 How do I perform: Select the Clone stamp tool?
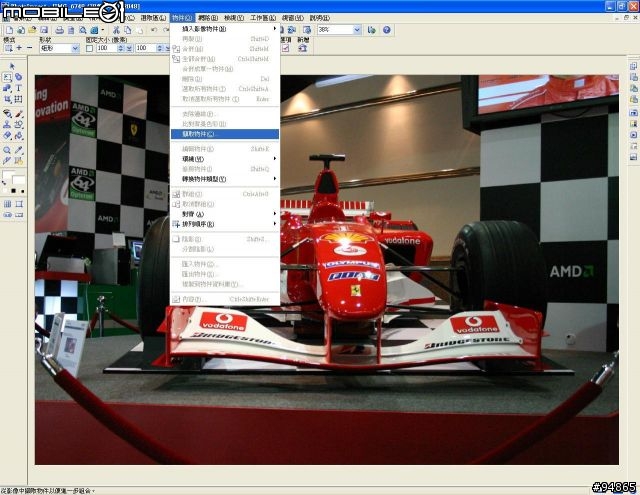pos(7,124)
